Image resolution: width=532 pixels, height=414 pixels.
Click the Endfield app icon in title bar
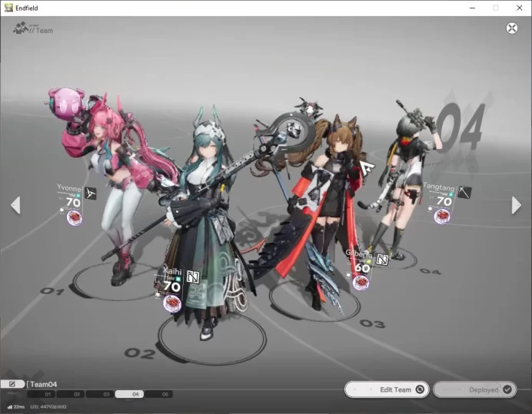8,8
